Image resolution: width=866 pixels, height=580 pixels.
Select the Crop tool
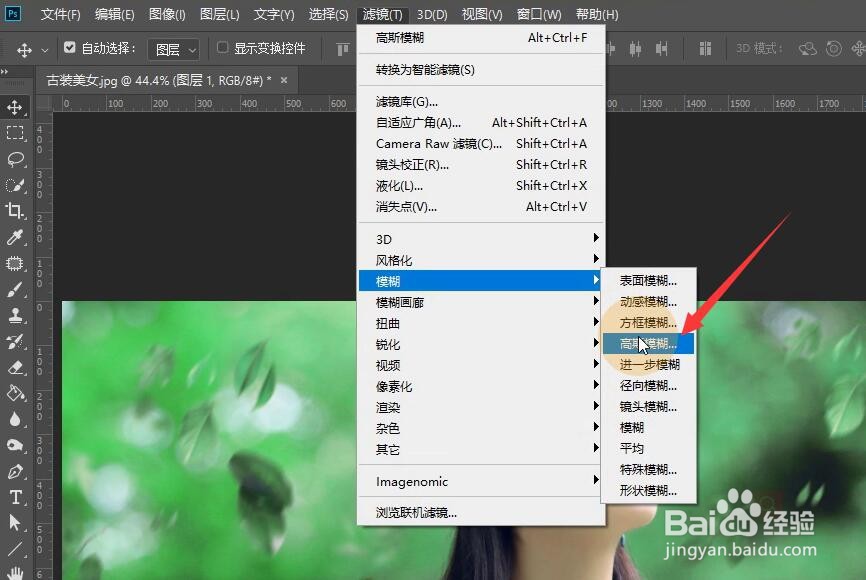15,210
